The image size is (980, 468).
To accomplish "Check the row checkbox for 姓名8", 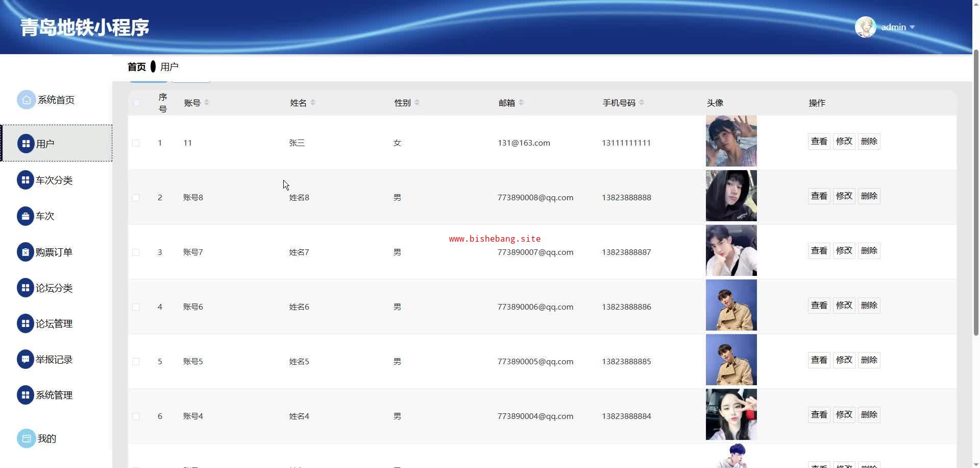I will (136, 198).
